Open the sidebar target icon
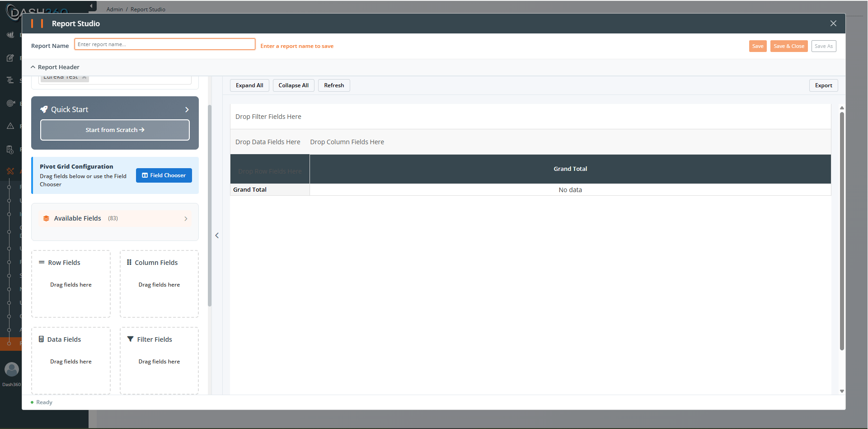868x429 pixels. click(10, 103)
